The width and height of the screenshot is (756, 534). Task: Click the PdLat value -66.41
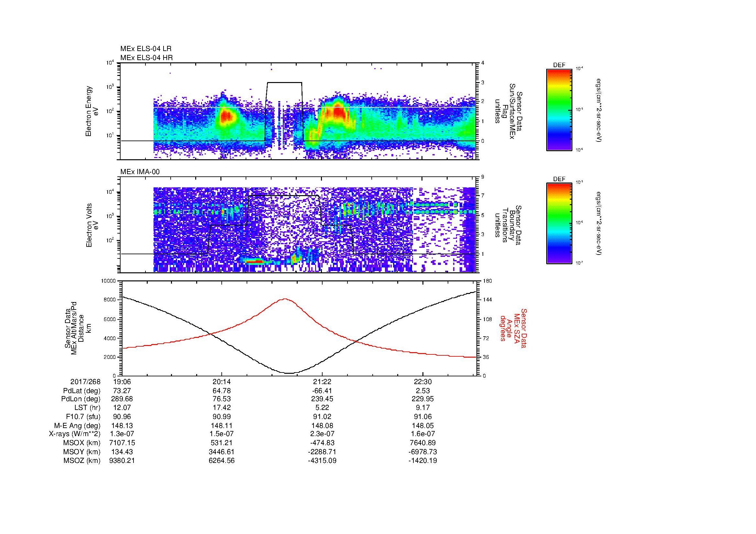point(322,391)
